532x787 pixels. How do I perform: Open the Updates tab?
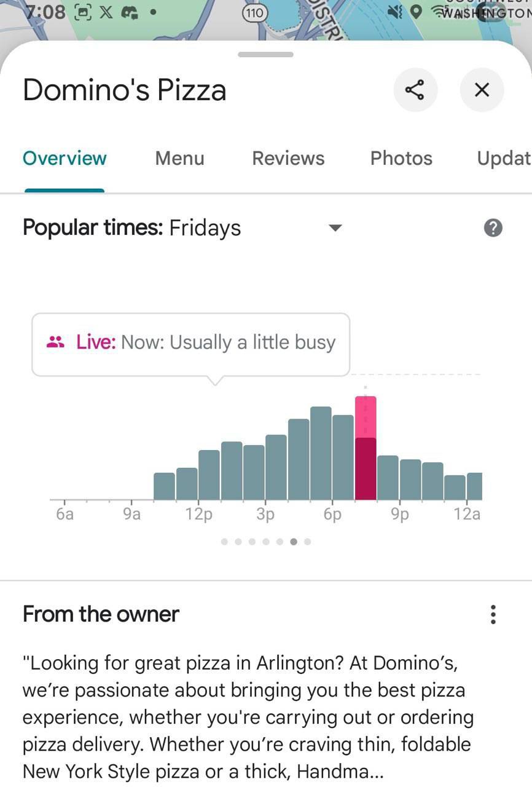pos(504,158)
